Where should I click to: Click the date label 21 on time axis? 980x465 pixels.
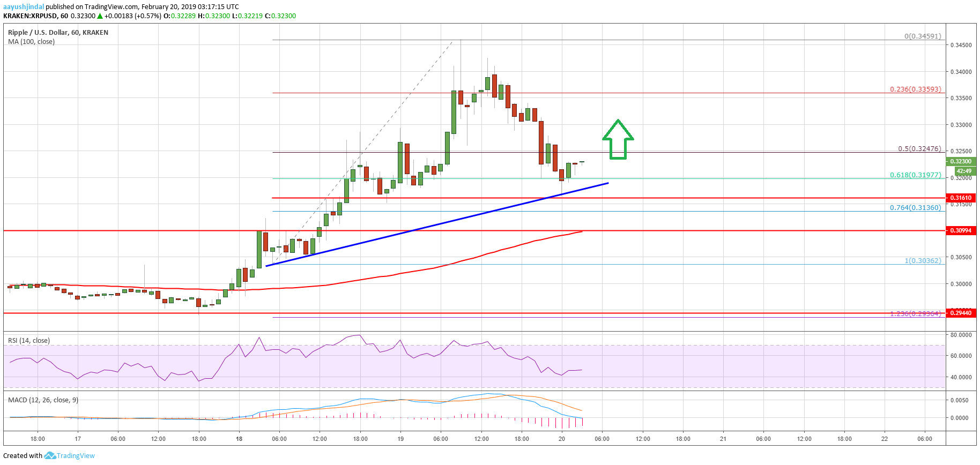[x=723, y=439]
